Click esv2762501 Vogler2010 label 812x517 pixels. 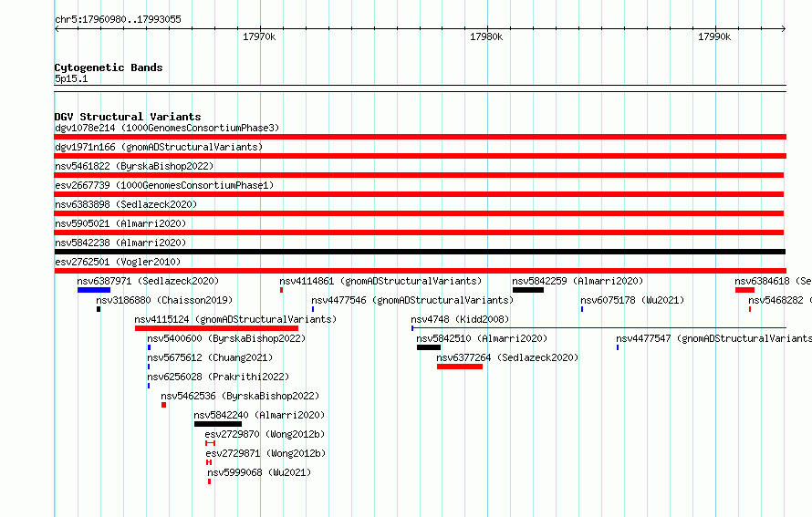pos(118,262)
